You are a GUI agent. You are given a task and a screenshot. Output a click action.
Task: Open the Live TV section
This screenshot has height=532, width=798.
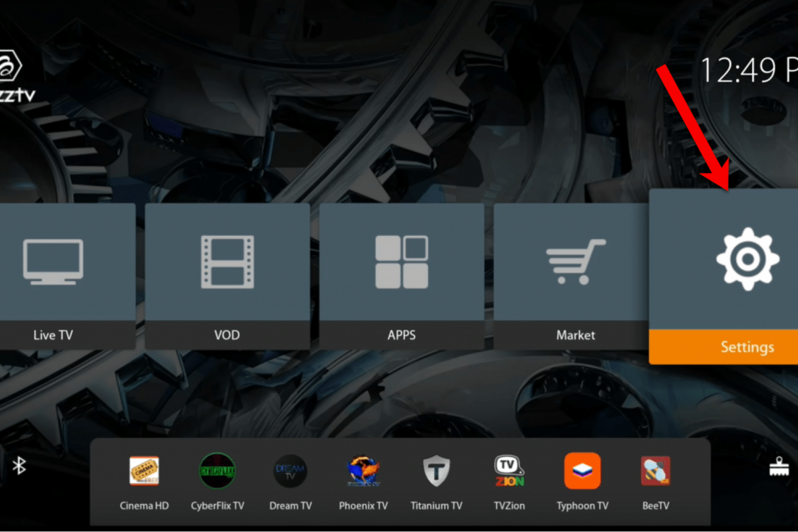tap(52, 335)
